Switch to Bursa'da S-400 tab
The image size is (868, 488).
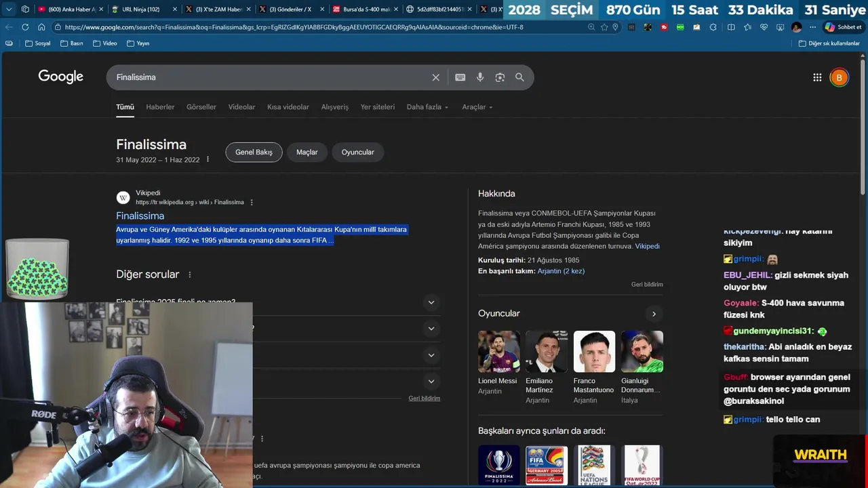tap(366, 9)
